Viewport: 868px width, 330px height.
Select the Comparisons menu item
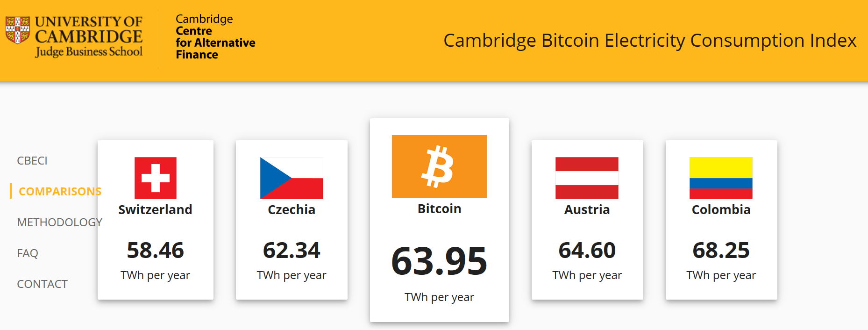coord(60,192)
